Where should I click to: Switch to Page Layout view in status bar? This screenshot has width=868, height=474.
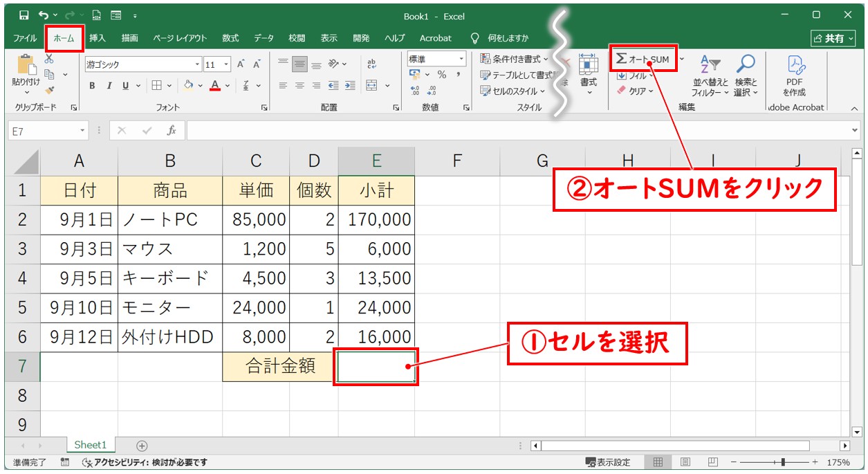coord(685,462)
